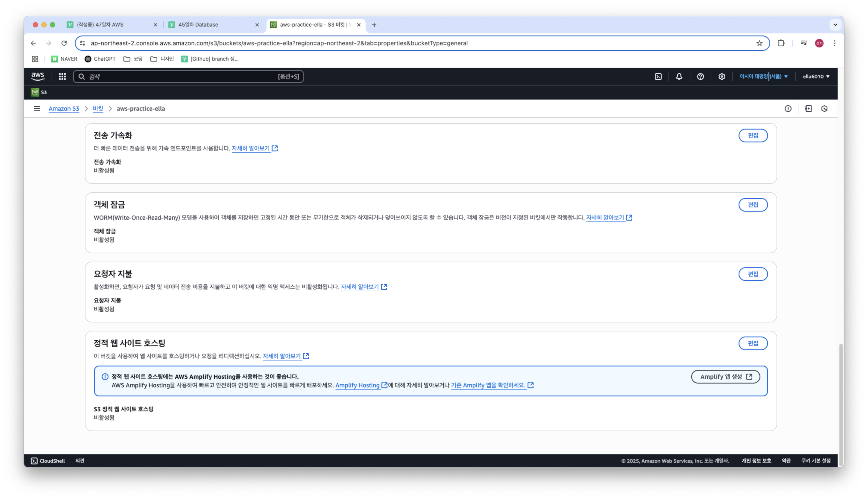Click the S3 service shortcut icon

click(35, 92)
